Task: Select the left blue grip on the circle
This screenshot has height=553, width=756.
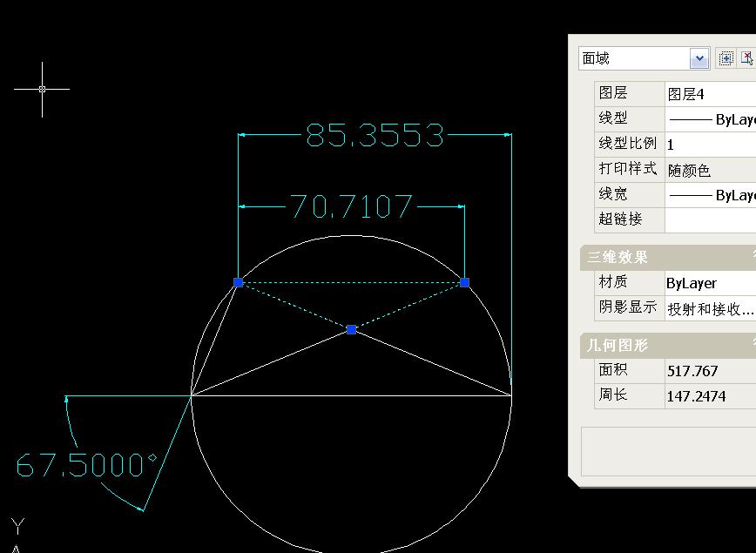Action: point(238,282)
